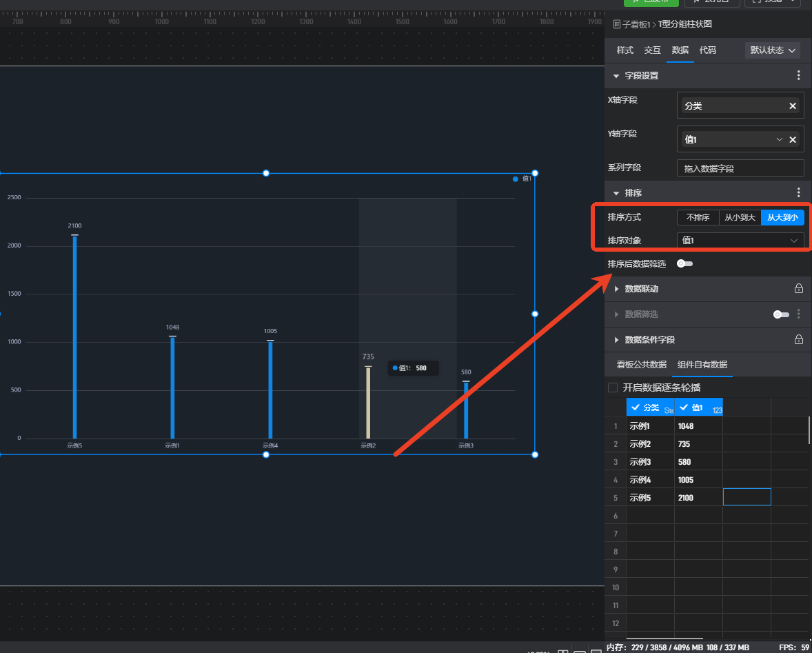Switch to the 看板公共数据 tab
812x653 pixels.
(642, 365)
